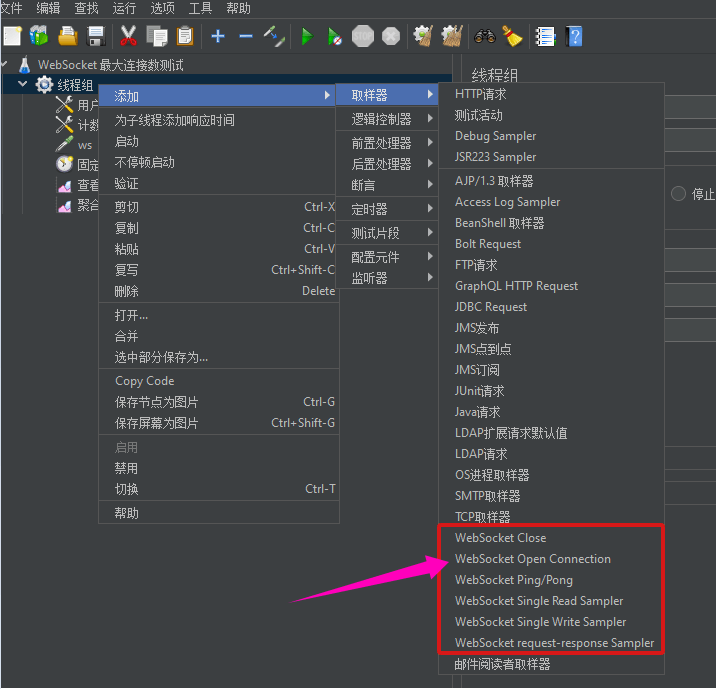The width and height of the screenshot is (716, 689).
Task: Click the Clear broom toolbar icon
Action: (512, 37)
